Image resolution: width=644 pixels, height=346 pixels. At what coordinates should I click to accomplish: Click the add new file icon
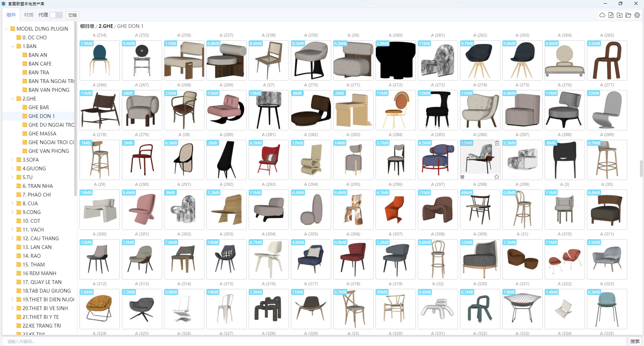point(611,15)
